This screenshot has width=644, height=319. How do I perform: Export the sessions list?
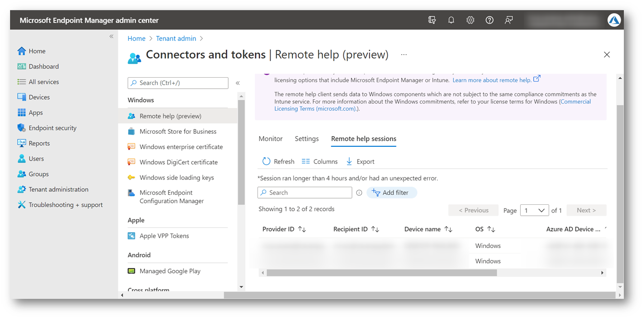pos(360,162)
